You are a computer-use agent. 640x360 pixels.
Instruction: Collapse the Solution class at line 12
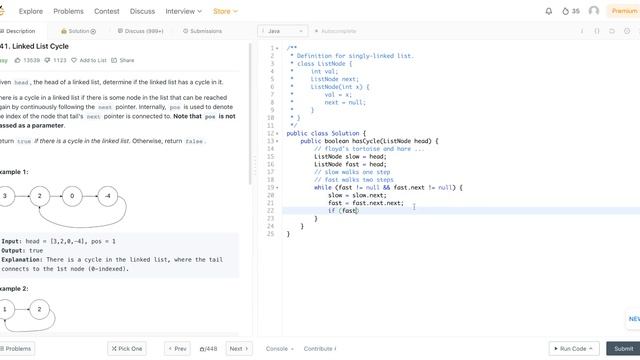[x=278, y=133]
